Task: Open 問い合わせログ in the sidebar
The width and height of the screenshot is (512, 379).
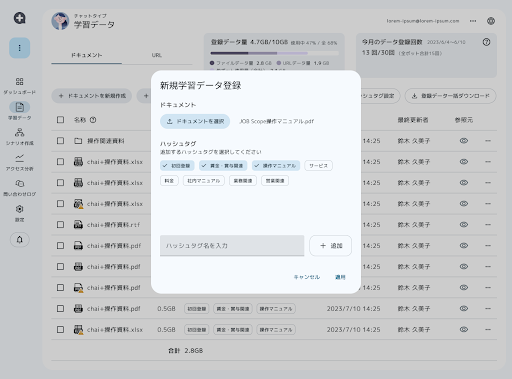Action: coord(19,188)
